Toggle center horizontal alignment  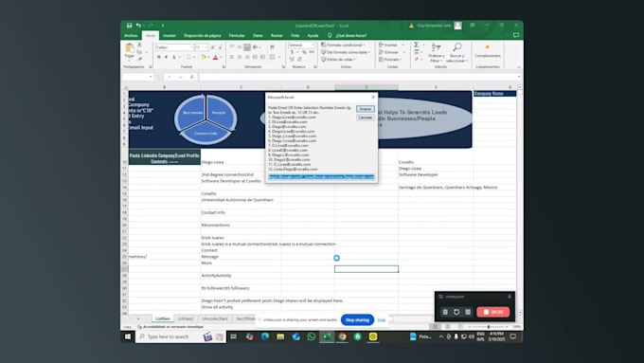240,57
